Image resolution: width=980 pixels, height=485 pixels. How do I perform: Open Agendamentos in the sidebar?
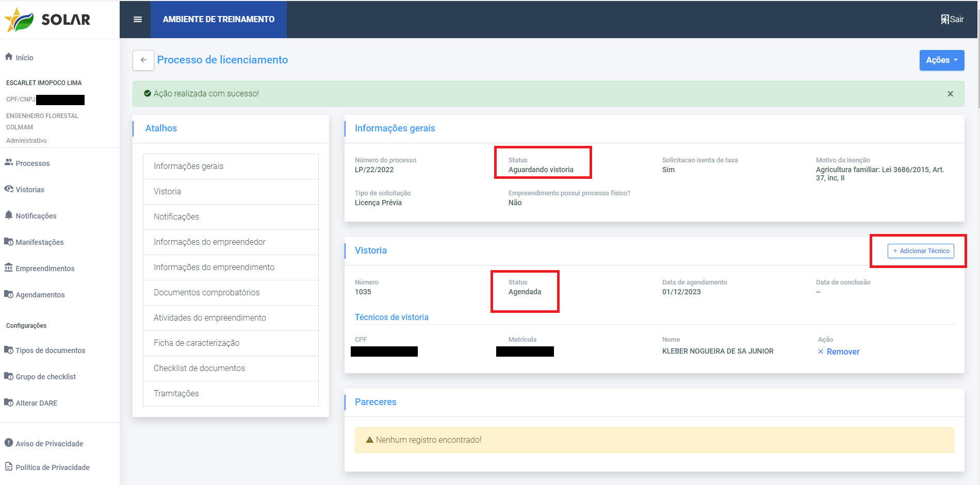pyautogui.click(x=35, y=295)
